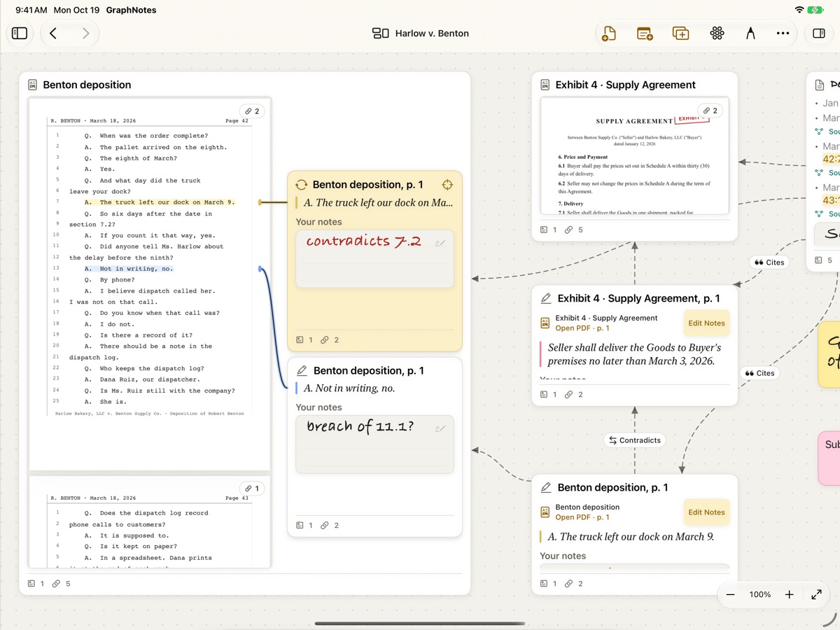Open PDF p. 1 link under Benton deposition
Screen dimensions: 840x630
tap(582, 517)
